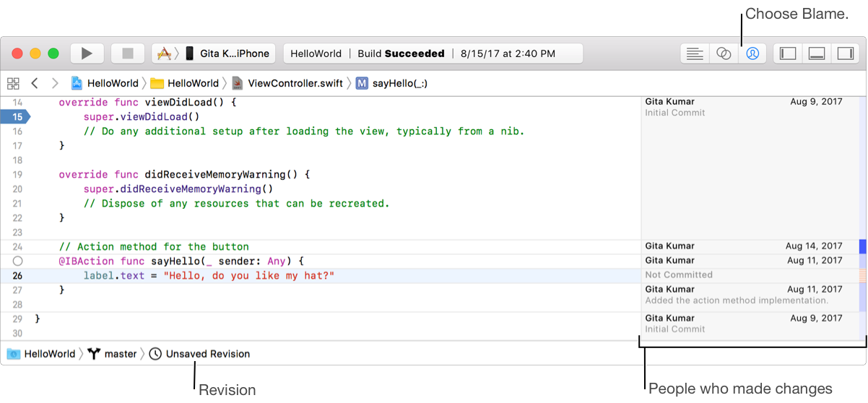Click the IBAction connection circle in gutter
The image size is (868, 403).
(x=18, y=261)
